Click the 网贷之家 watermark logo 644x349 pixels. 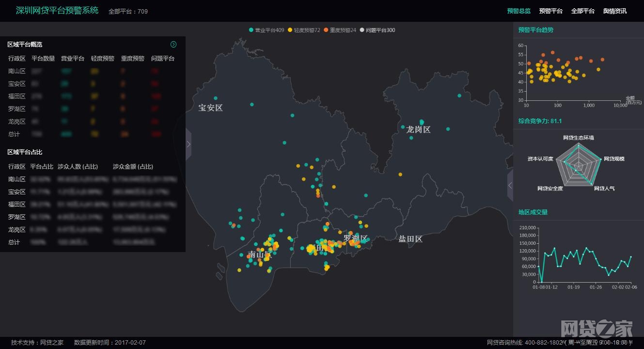597,329
